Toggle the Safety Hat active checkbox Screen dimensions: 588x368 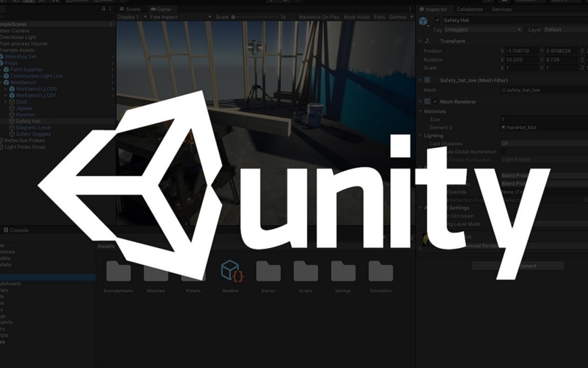tap(437, 20)
